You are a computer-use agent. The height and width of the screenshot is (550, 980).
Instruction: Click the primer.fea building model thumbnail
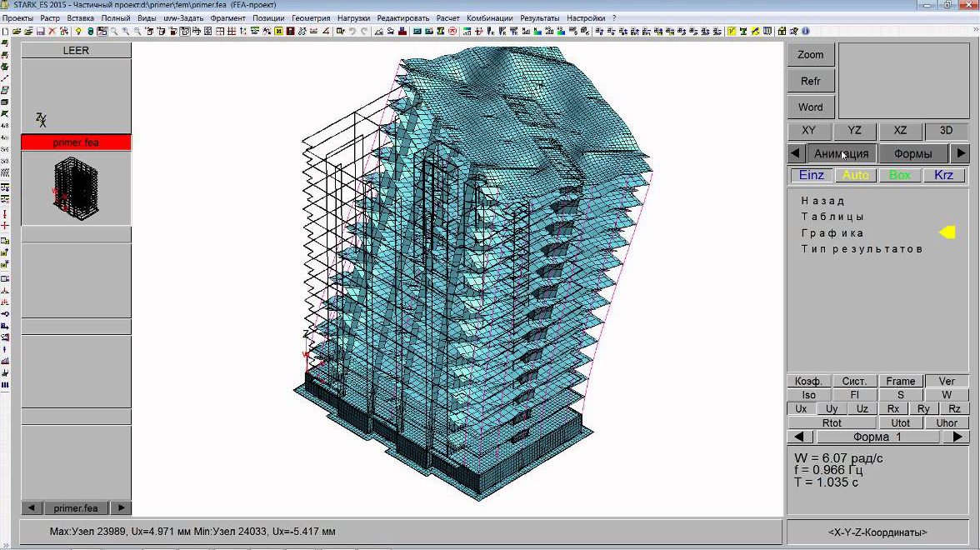[x=76, y=187]
